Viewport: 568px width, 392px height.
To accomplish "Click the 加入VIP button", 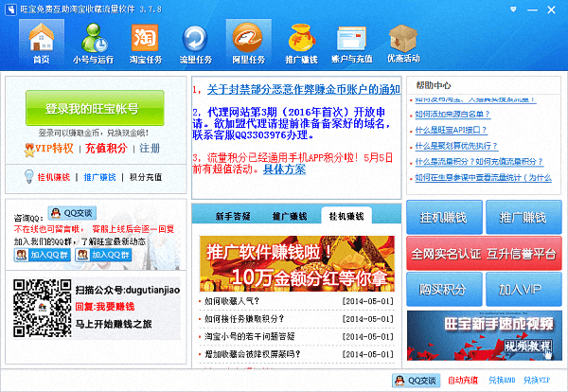I will point(524,290).
